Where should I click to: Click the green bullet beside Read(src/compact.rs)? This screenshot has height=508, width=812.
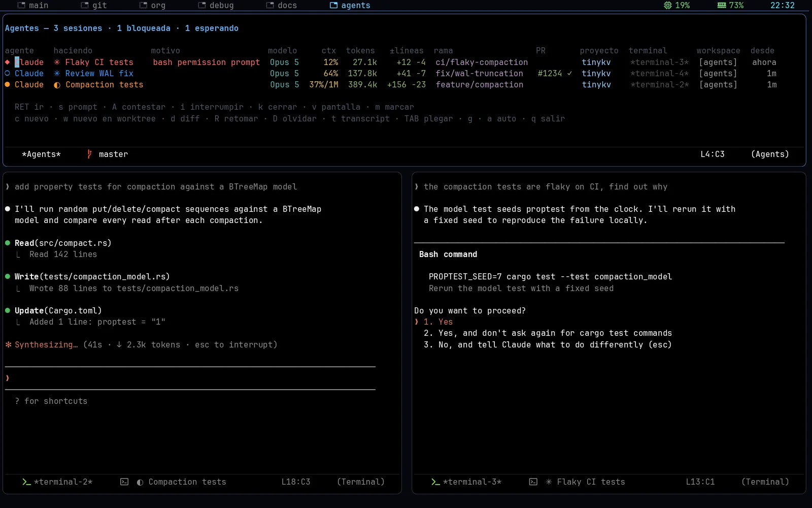coord(8,243)
